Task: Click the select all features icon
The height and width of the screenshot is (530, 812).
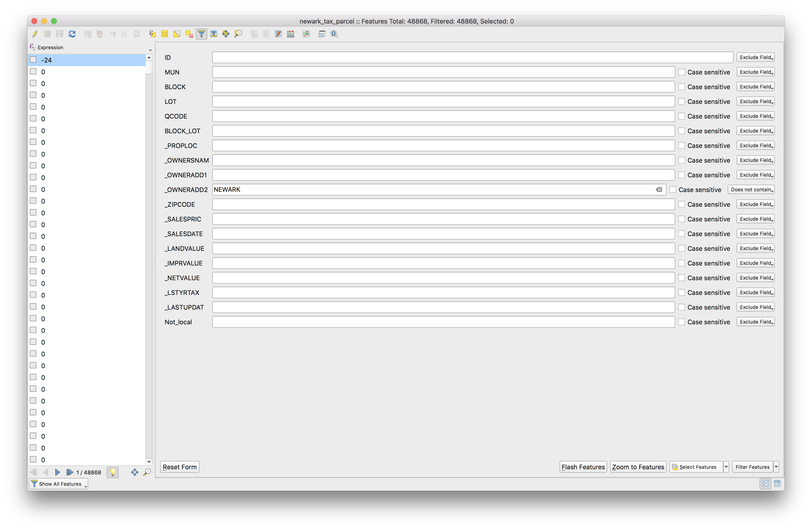Action: [x=164, y=34]
